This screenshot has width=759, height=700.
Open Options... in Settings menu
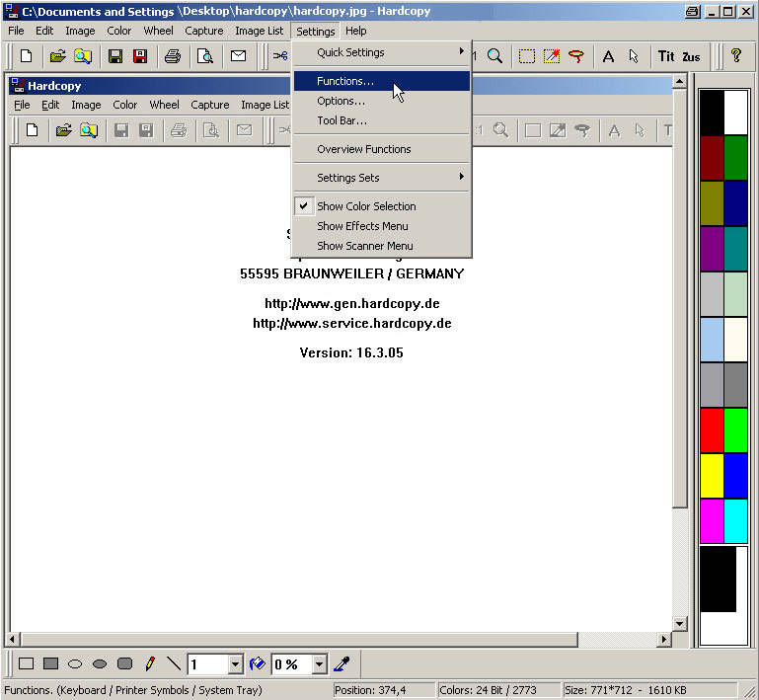click(381, 101)
